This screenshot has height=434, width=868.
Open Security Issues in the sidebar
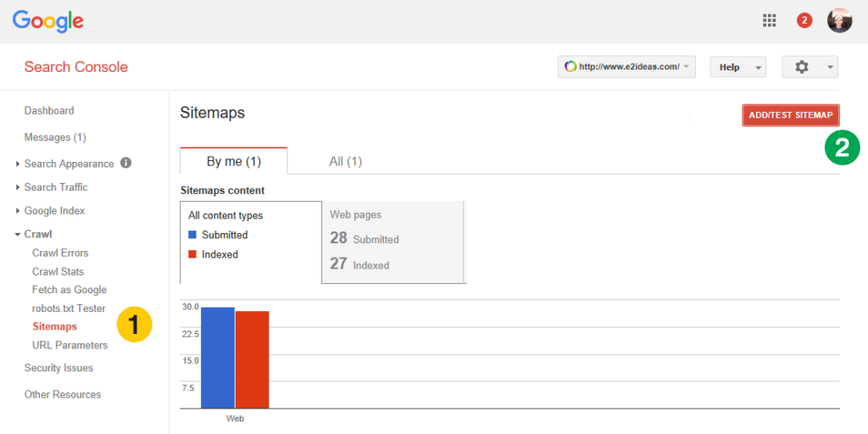58,368
